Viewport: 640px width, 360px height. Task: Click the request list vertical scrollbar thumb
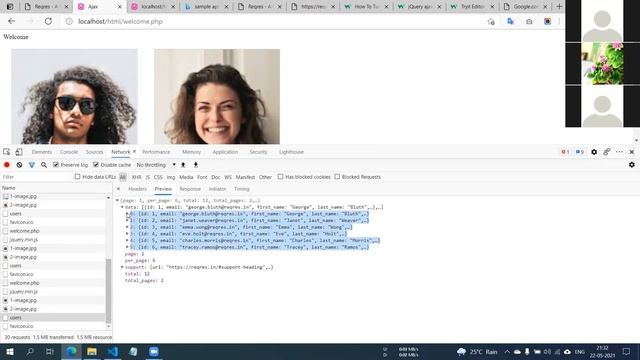[x=108, y=290]
